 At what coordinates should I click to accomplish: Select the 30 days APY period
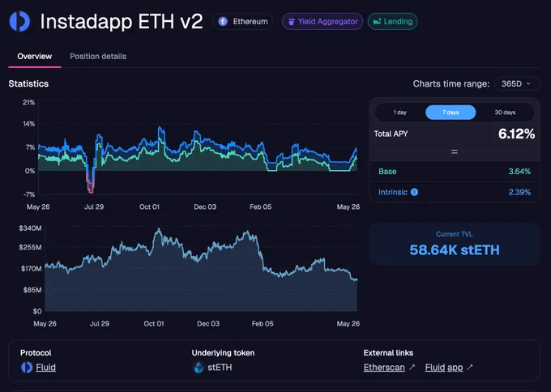point(505,113)
